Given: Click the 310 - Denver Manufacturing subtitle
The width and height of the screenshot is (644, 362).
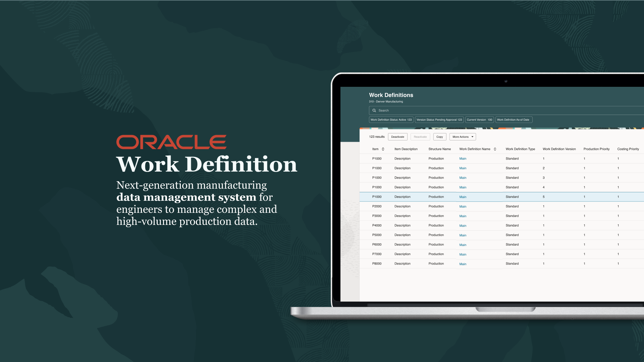Looking at the screenshot, I should [386, 102].
